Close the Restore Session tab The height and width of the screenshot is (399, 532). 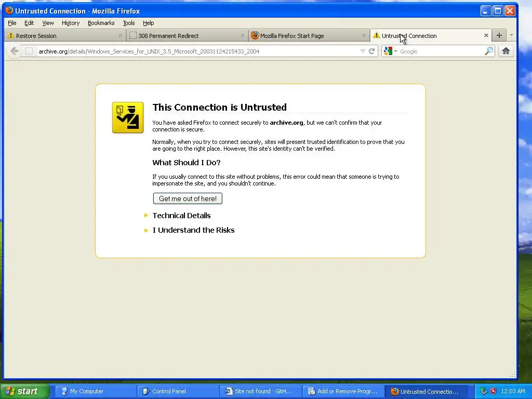point(120,35)
